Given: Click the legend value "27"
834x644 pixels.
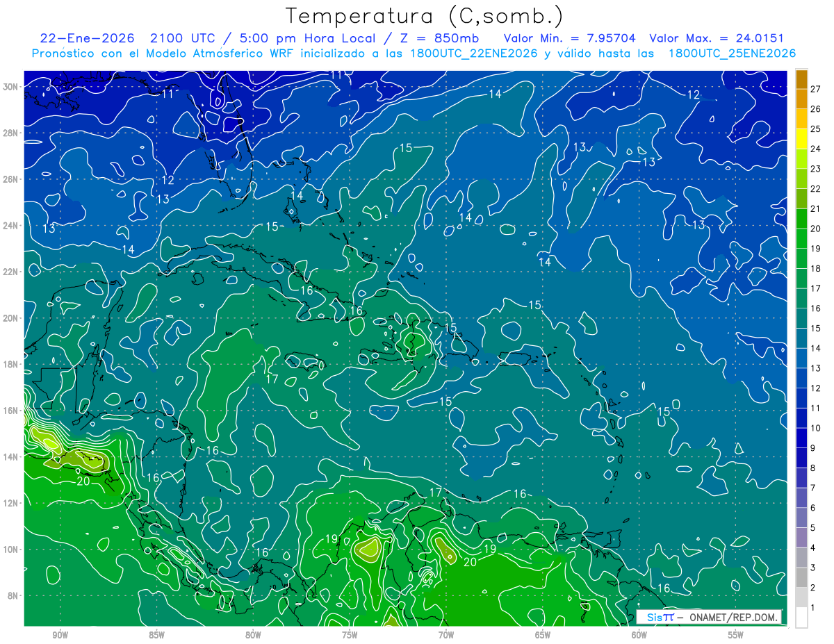Looking at the screenshot, I should tap(816, 88).
